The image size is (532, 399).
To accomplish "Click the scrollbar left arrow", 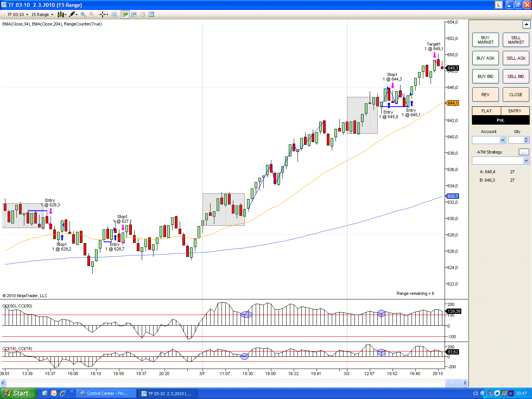I will pos(4,383).
